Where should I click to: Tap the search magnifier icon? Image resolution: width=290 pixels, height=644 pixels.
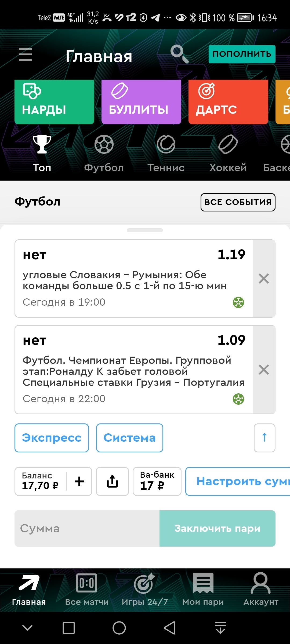click(x=179, y=54)
